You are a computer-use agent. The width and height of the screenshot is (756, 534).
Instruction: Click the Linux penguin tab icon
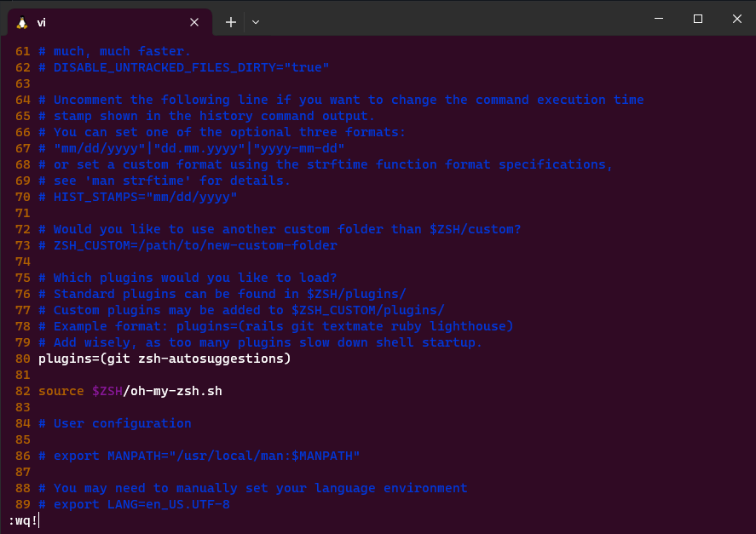21,23
